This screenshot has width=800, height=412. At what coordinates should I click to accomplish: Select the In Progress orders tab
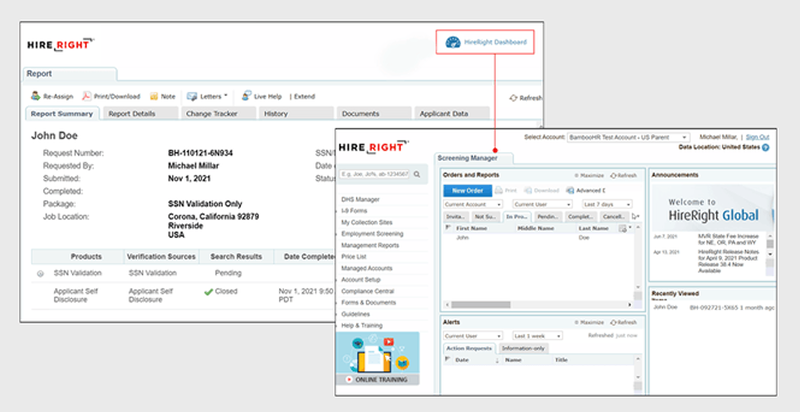[x=516, y=217]
